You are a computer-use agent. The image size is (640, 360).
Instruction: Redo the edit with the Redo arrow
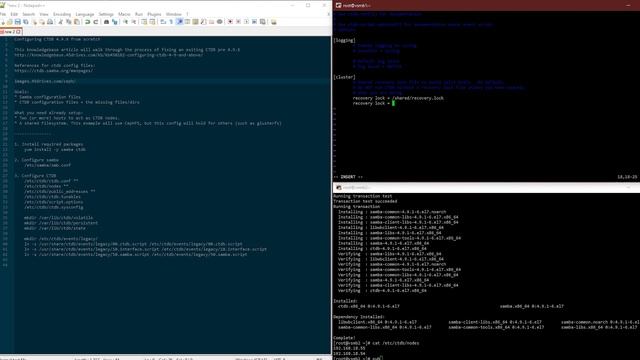[96, 22]
